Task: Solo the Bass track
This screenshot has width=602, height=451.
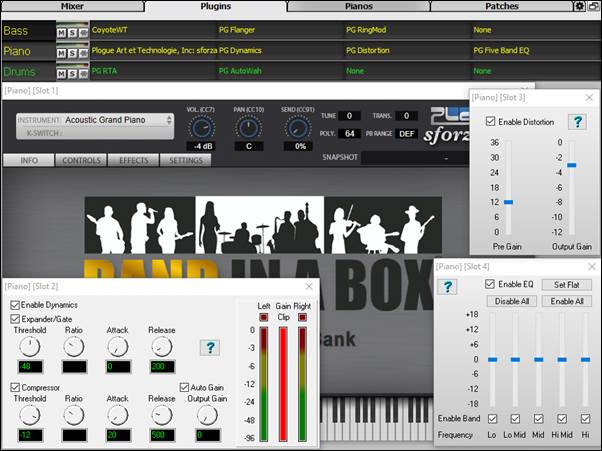Action: (72, 33)
